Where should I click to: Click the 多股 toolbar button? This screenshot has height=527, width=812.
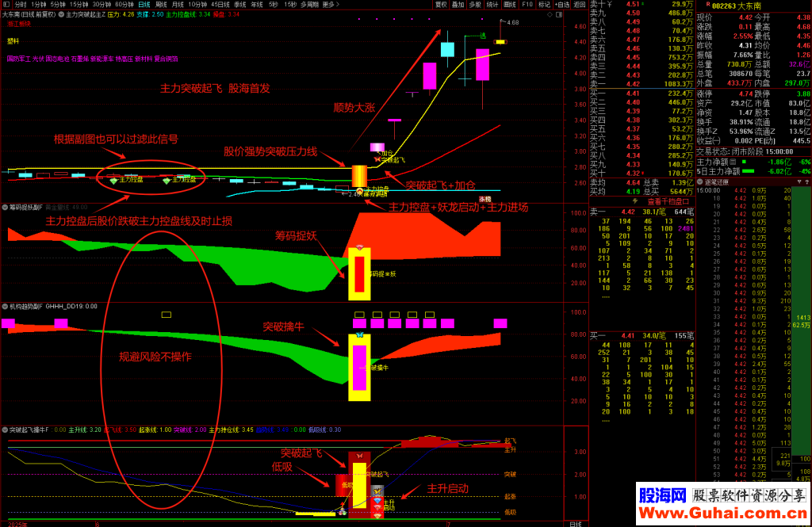(475, 4)
